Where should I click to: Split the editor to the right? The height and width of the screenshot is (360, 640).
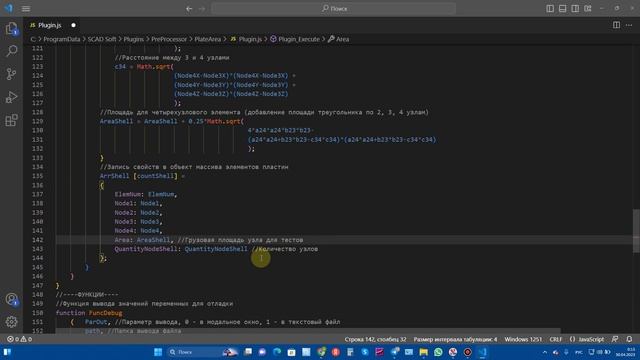click(616, 25)
